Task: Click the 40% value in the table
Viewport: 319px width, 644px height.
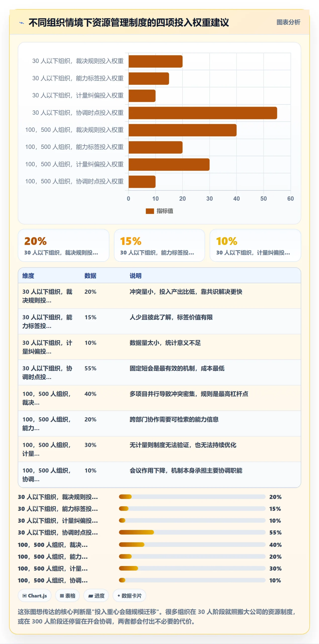Action: point(90,394)
